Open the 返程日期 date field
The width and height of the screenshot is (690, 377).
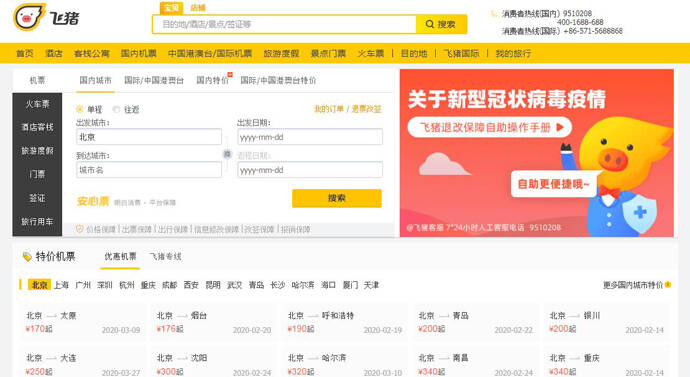coord(310,170)
